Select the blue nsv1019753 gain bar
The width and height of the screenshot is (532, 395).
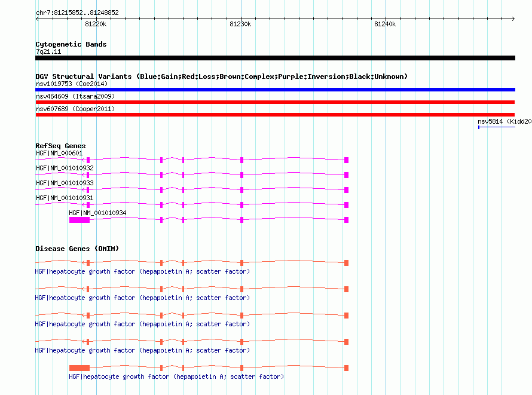(275, 90)
